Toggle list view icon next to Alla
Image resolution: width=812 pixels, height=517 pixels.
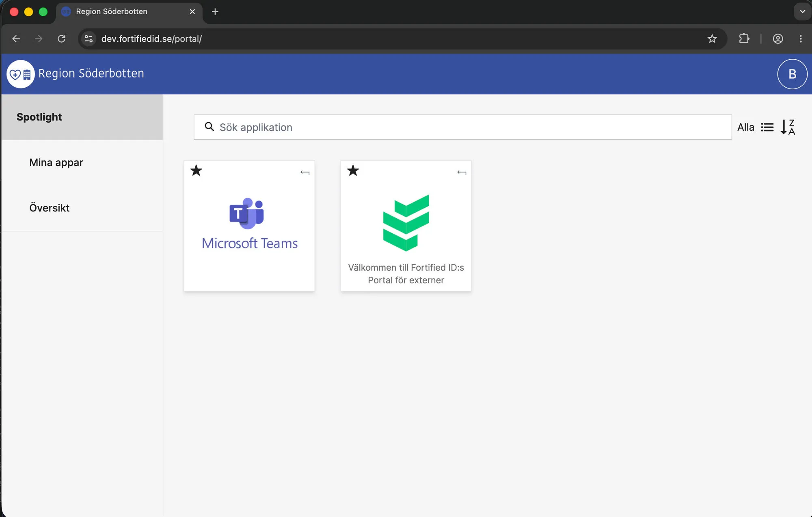[x=767, y=127]
